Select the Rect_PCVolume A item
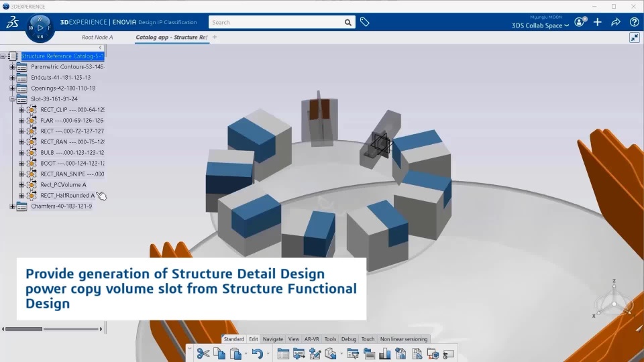The width and height of the screenshot is (644, 362). [63, 185]
